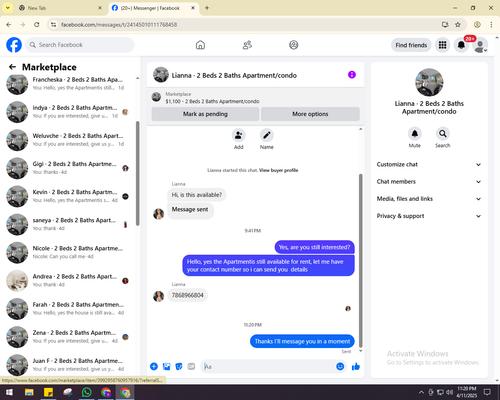This screenshot has height=400, width=500.
Task: Click the Mute bell in chat info panel
Action: pos(415,134)
